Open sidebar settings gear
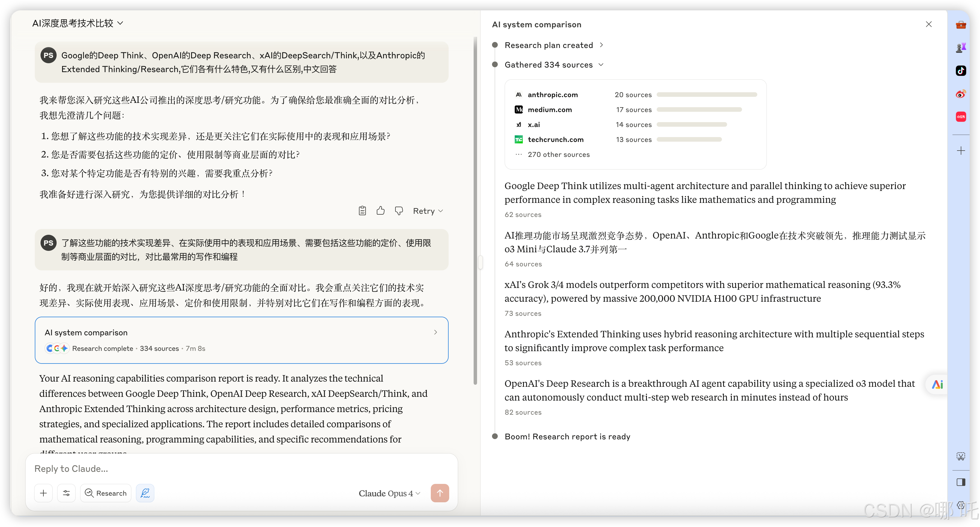This screenshot has height=527, width=980. 960,505
